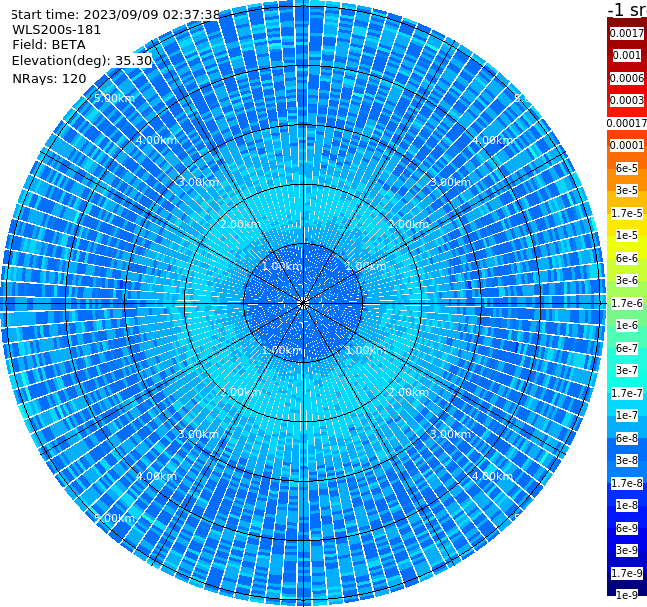The width and height of the screenshot is (647, 607).
Task: Click the 5.00km range label in lower-left quadrant
Action: pos(114,518)
